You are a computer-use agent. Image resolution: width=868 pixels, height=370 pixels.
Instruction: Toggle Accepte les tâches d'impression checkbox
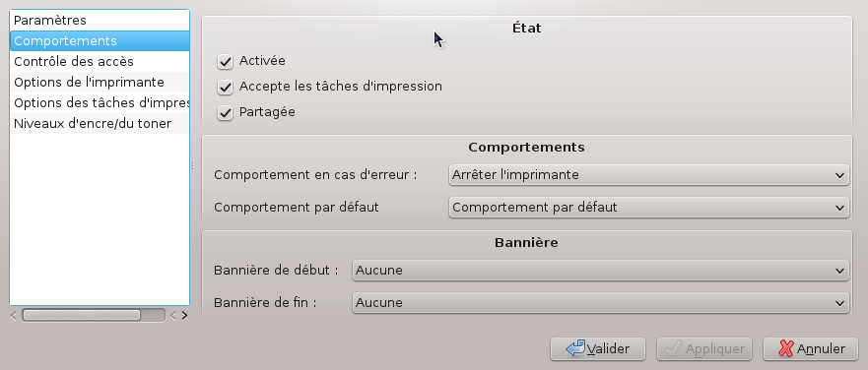(225, 87)
